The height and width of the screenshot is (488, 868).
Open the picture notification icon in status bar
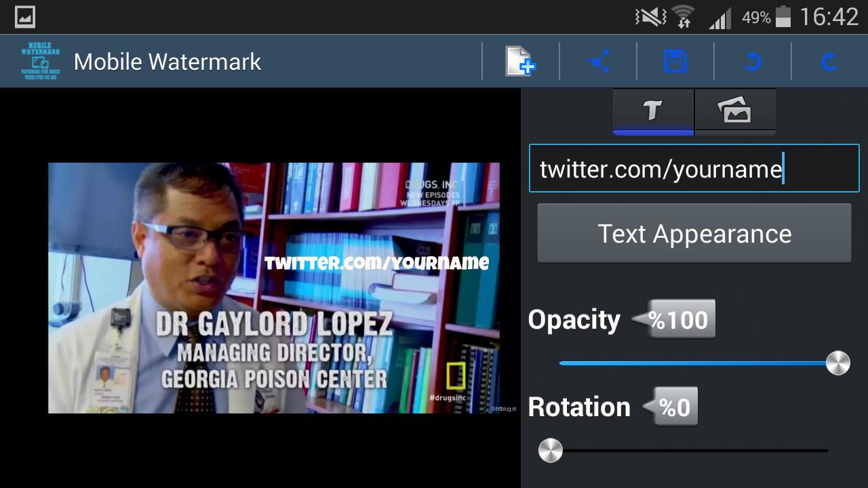(25, 16)
